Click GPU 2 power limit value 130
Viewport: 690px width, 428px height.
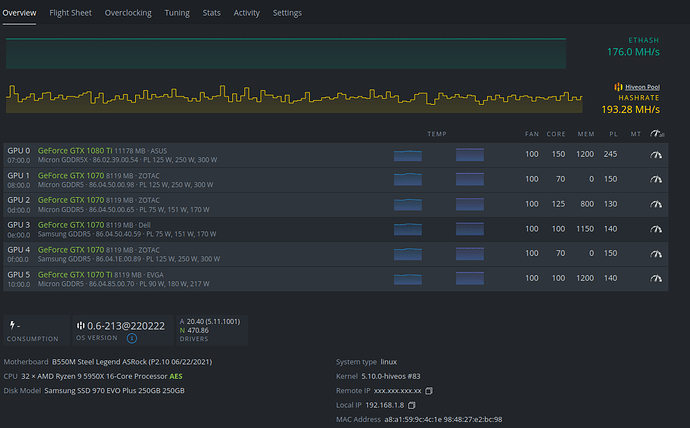tap(610, 204)
